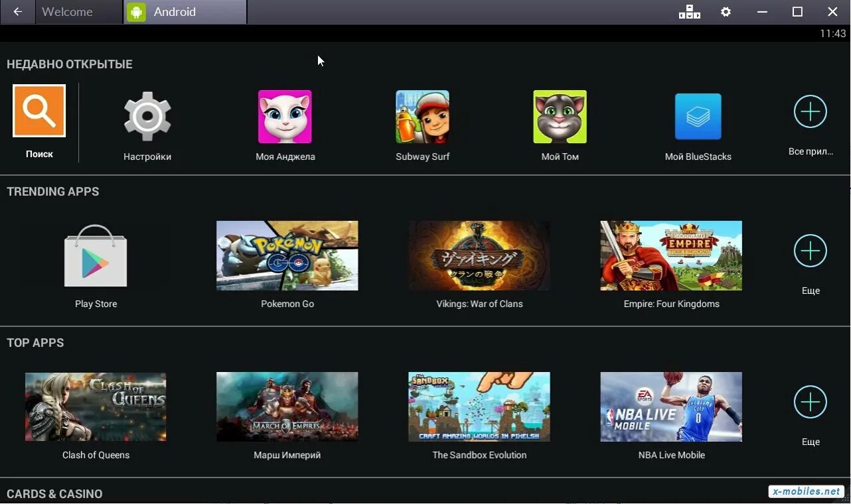Select the Android tab
The width and height of the screenshot is (851, 504).
pos(185,12)
